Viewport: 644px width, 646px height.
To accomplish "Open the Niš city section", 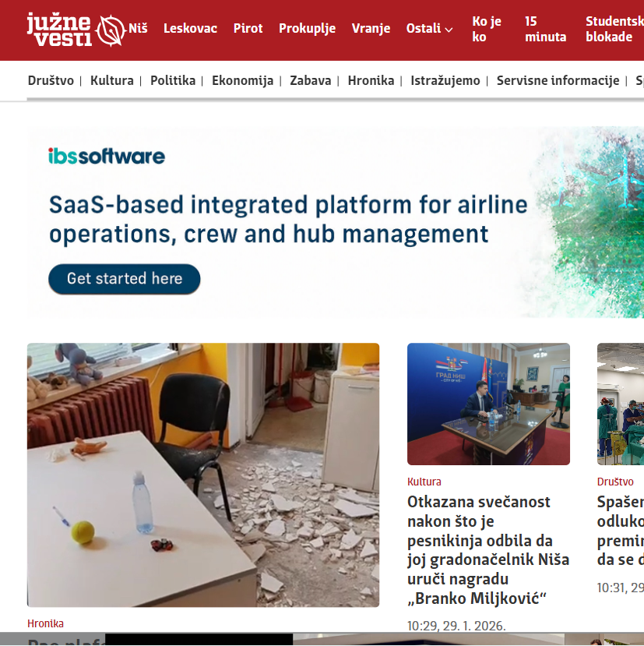I will (138, 29).
